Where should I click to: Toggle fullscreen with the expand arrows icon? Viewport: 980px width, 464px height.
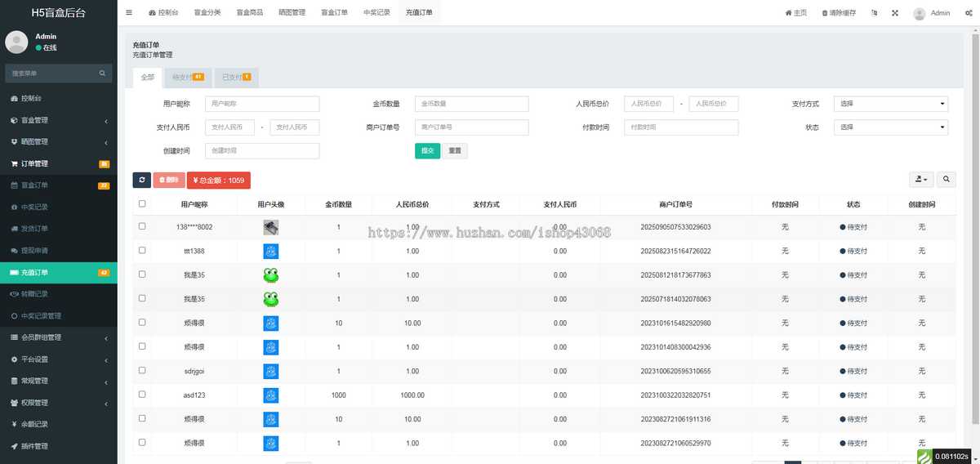(x=895, y=13)
